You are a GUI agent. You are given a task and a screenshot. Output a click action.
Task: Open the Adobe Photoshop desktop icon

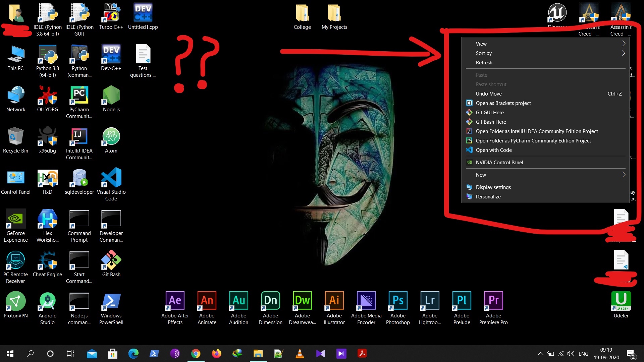tap(398, 301)
